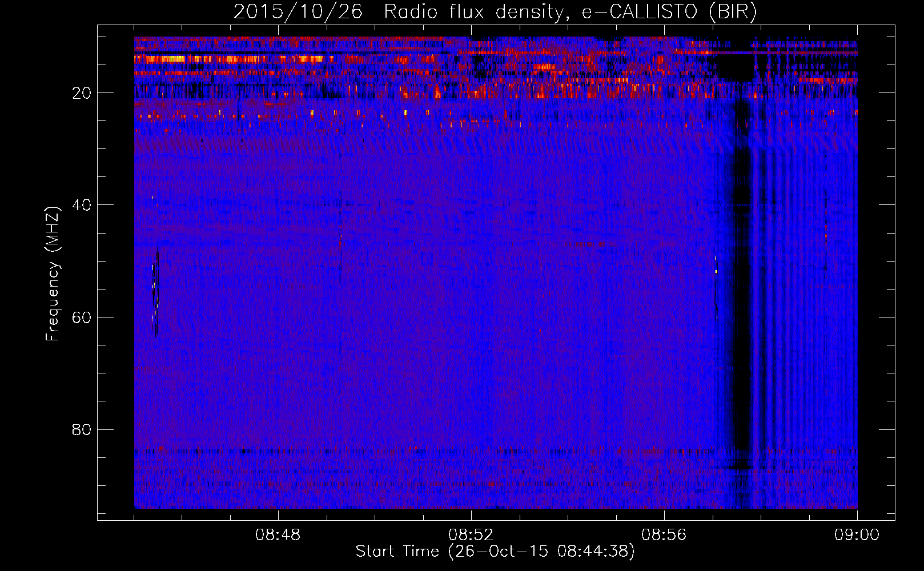Select the 40 MHz frequency tick label
The image size is (924, 571).
pyautogui.click(x=82, y=204)
